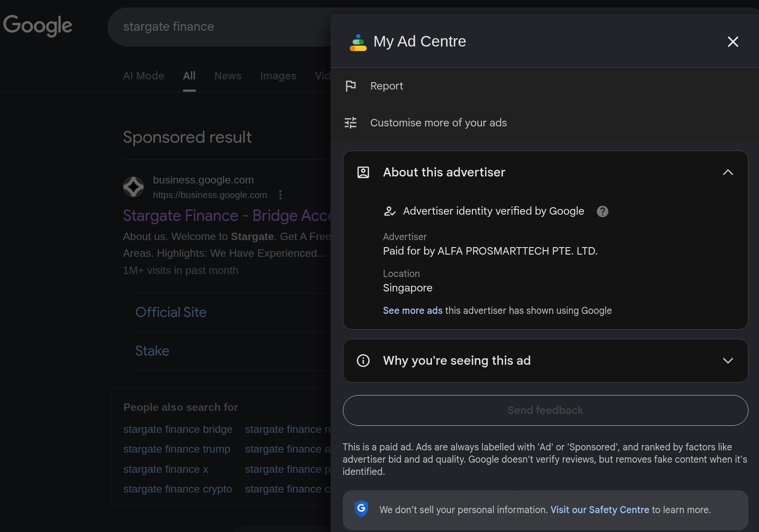Click the search box with stargate finance
Image resolution: width=759 pixels, height=532 pixels.
pos(219,27)
